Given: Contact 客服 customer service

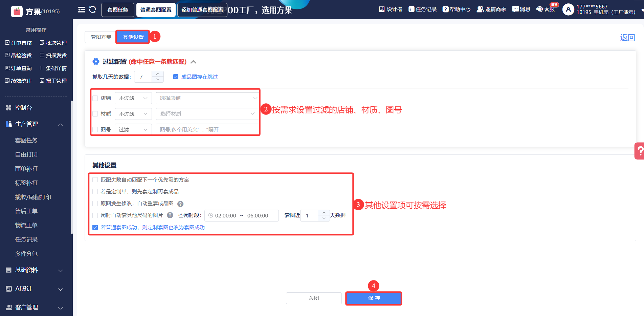Looking at the screenshot, I should pos(546,9).
